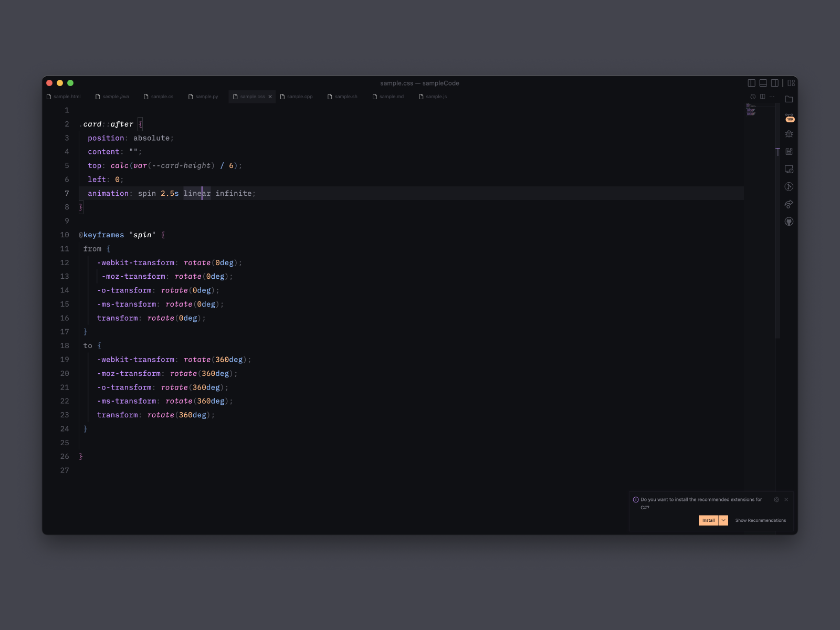Screen dimensions: 840x630
Task: Install the recommended C# extensions
Action: coord(709,520)
